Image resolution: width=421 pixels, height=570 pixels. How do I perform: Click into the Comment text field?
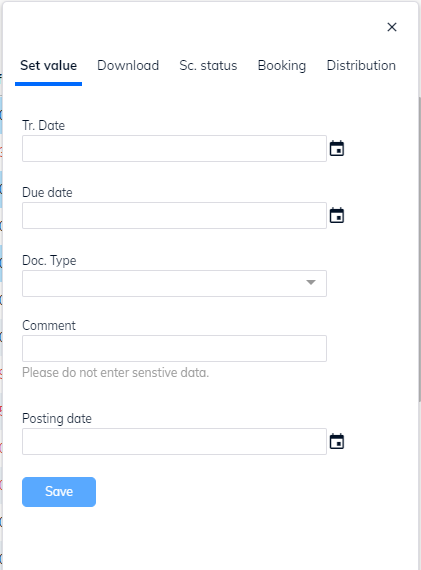[x=174, y=348]
